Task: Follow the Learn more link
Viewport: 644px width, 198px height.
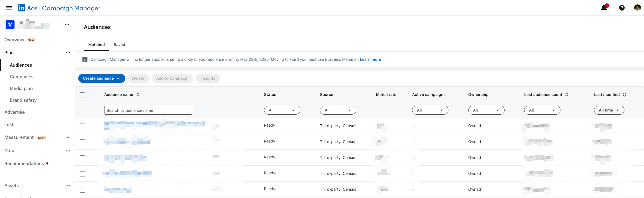Action: point(370,59)
